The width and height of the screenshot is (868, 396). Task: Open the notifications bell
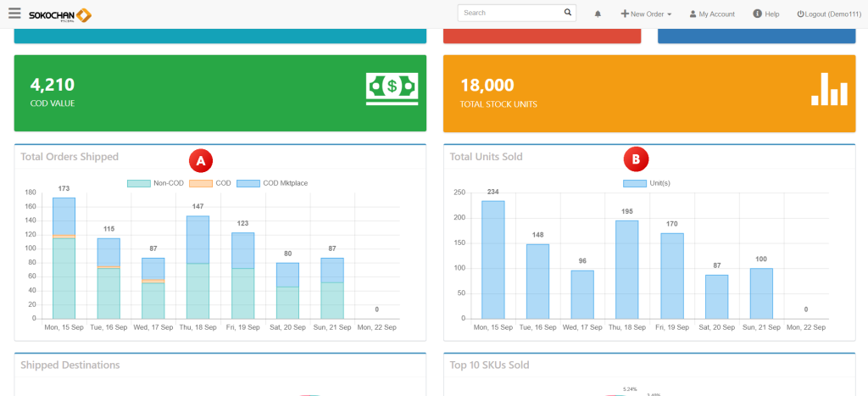click(598, 14)
